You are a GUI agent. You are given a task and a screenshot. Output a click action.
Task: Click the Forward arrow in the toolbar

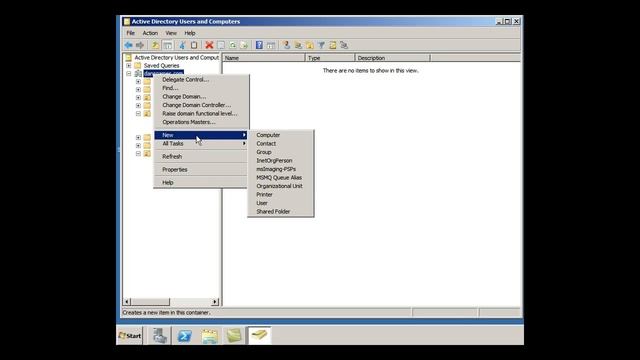coord(140,45)
